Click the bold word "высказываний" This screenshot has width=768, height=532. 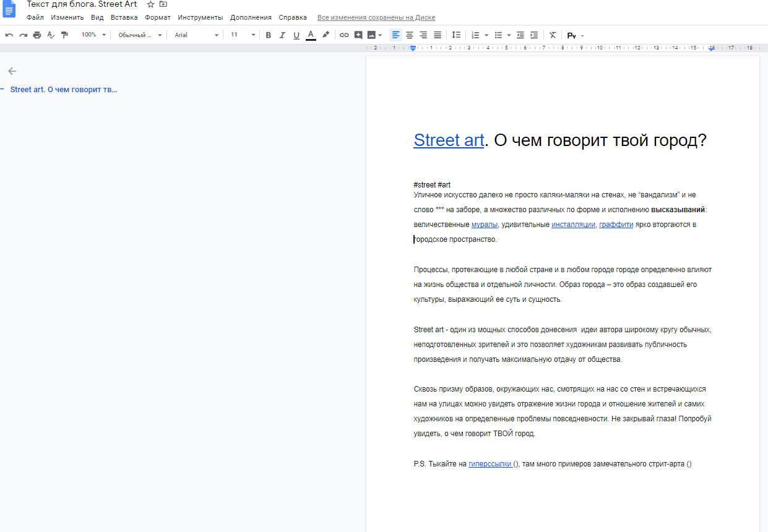pos(678,210)
